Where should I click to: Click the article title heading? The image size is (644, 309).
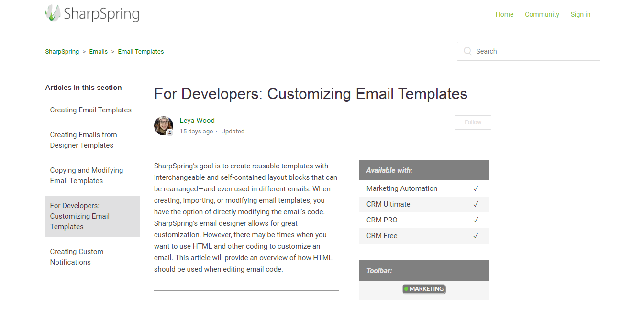click(x=311, y=94)
